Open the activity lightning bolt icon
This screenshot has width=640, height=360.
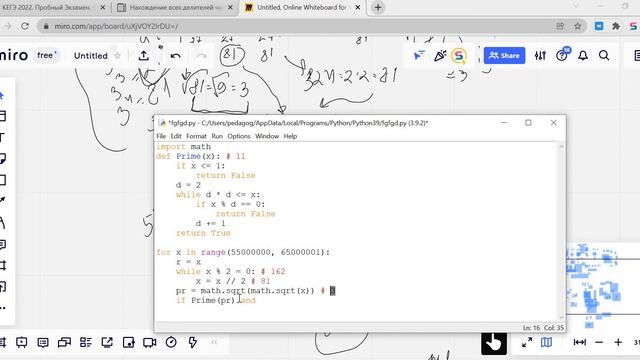192,342
